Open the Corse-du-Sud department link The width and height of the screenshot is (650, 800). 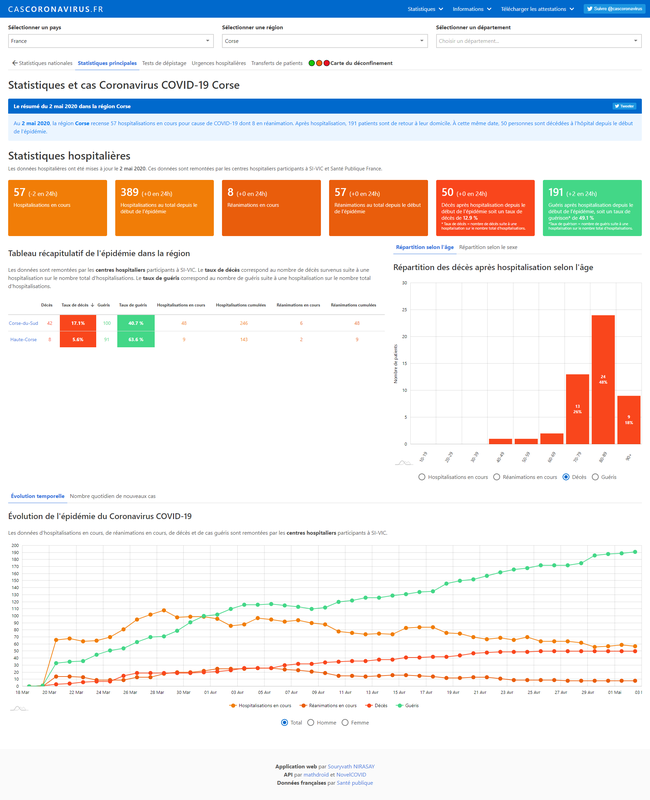pyautogui.click(x=23, y=324)
